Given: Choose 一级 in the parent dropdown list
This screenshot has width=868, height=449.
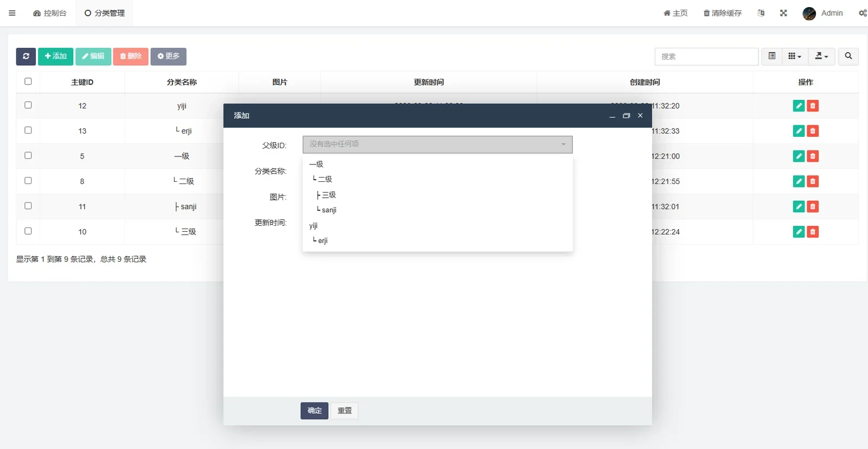Looking at the screenshot, I should point(437,164).
